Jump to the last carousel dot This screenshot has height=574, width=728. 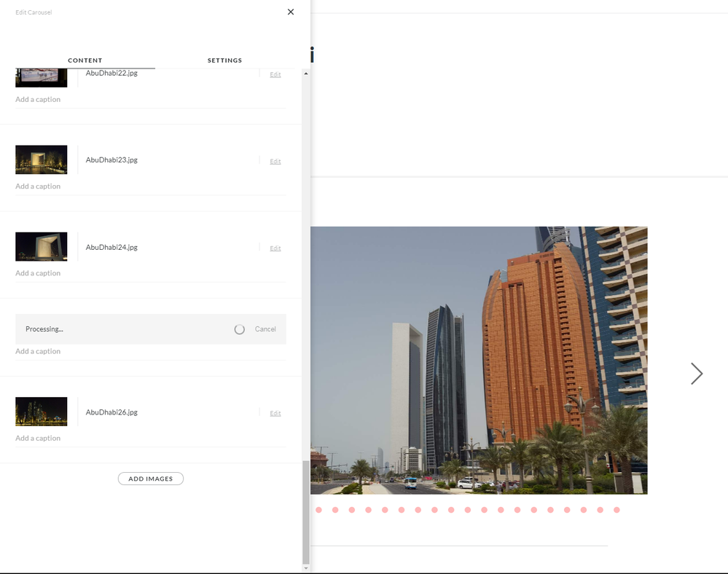[617, 510]
